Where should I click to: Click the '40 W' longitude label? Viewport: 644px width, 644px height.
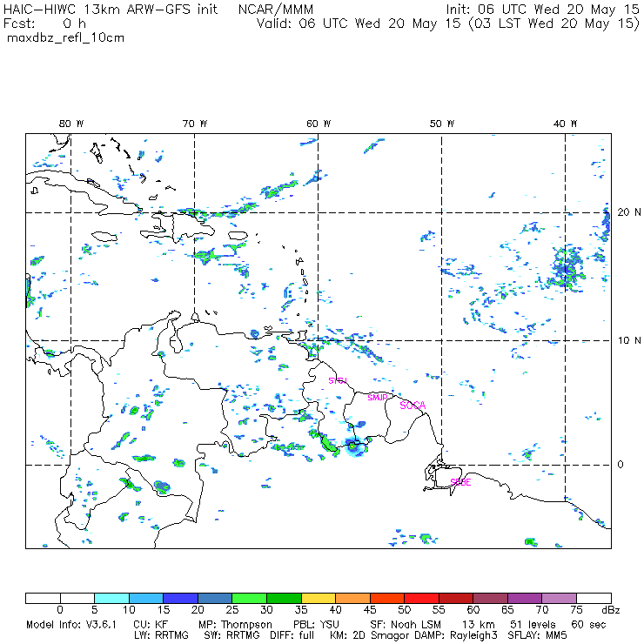[x=565, y=124]
